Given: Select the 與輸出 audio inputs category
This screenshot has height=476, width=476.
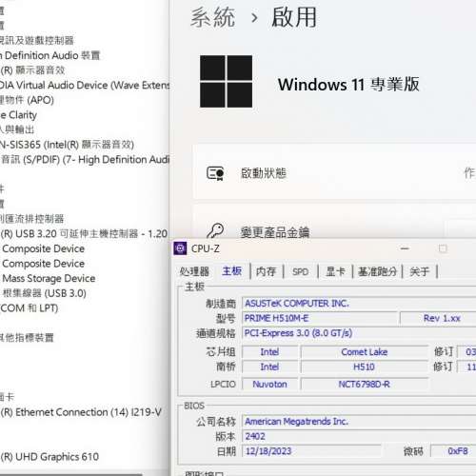Looking at the screenshot, I should 17,129.
